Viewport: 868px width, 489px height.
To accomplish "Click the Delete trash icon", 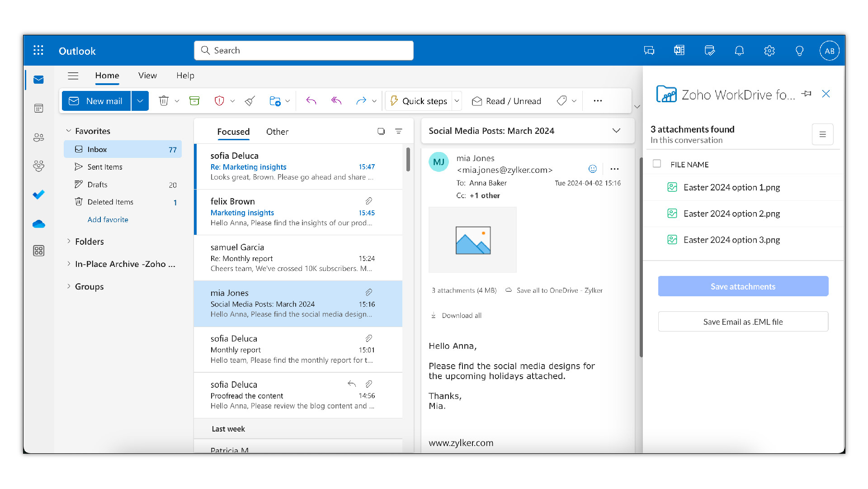I will pos(164,101).
